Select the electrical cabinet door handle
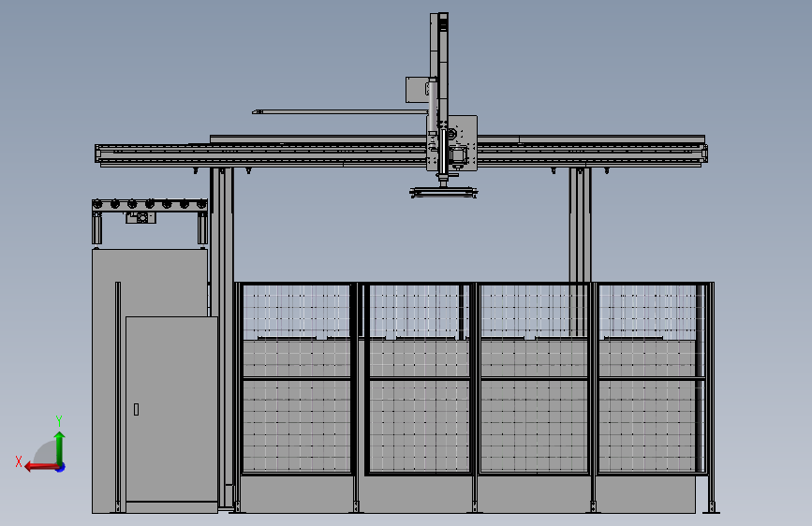This screenshot has width=812, height=526. click(x=136, y=410)
